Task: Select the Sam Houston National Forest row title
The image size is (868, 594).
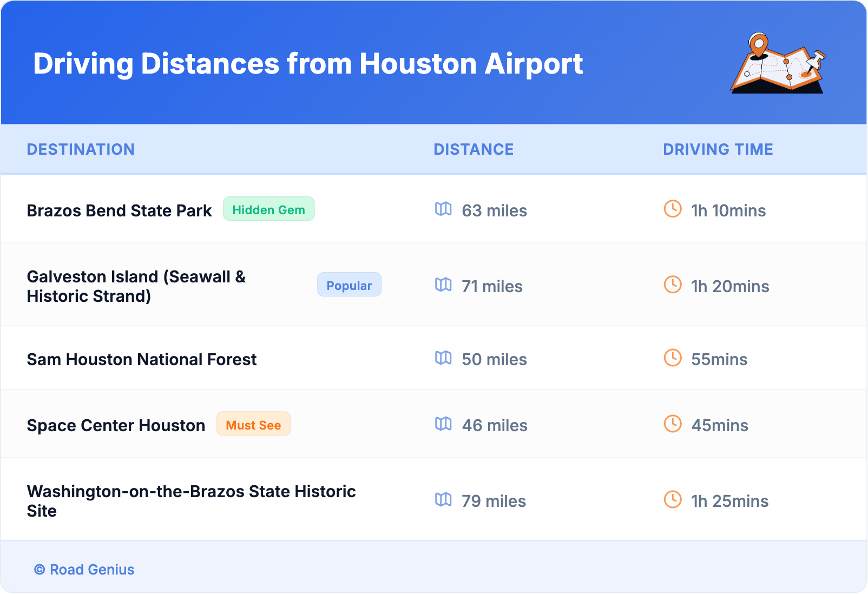Action: click(x=142, y=359)
